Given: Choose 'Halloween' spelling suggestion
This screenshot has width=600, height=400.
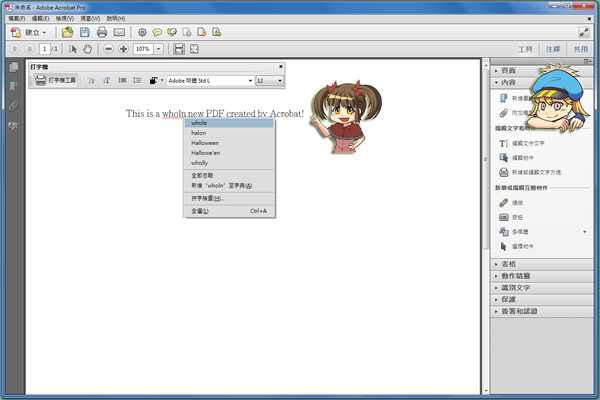Looking at the screenshot, I should pos(229,143).
